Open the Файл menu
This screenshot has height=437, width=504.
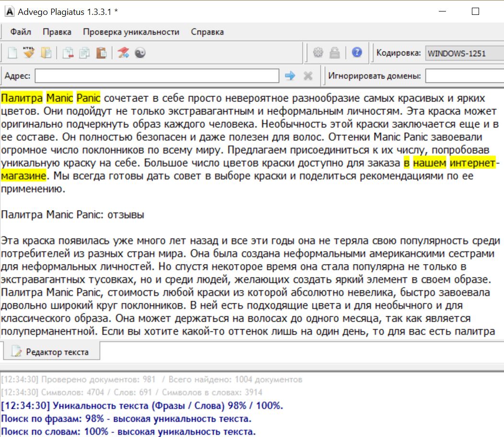[21, 32]
